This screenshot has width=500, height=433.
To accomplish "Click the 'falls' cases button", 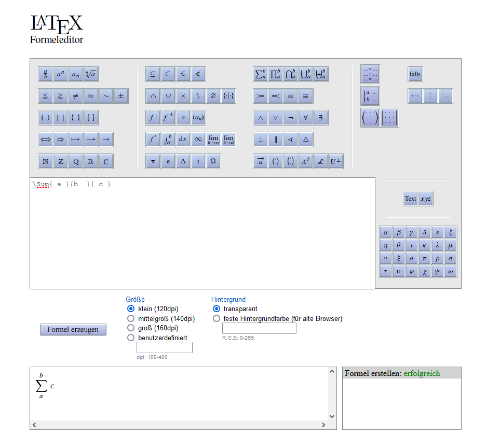I will (x=415, y=74).
